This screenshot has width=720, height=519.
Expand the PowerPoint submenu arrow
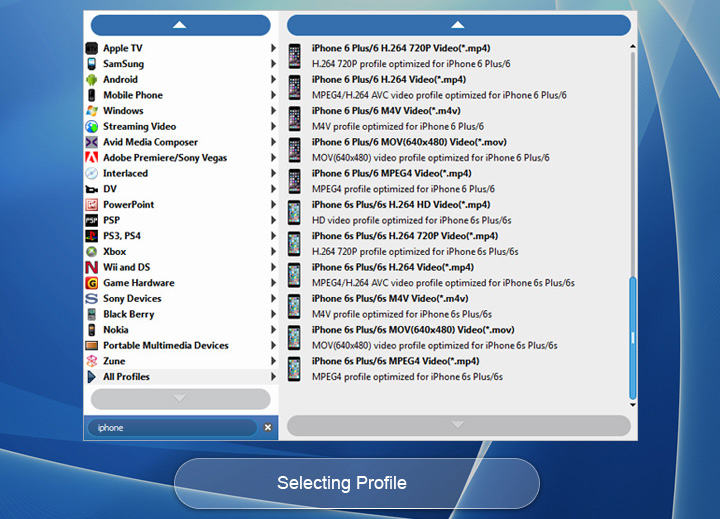pyautogui.click(x=273, y=205)
